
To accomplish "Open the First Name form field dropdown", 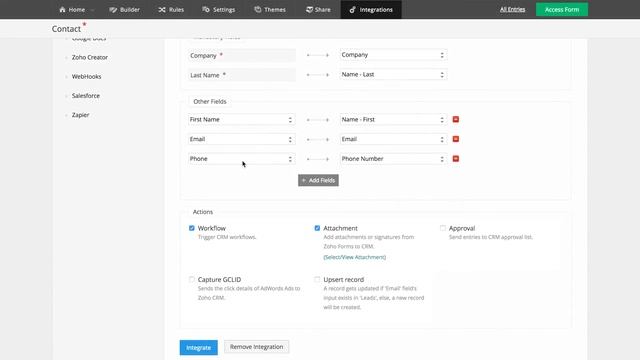I will 241,119.
